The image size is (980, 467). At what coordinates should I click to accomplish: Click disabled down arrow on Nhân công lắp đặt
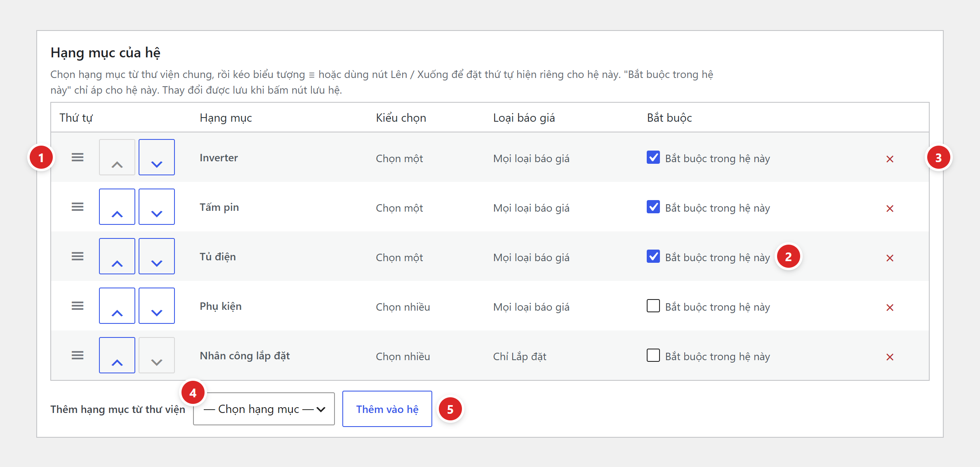pyautogui.click(x=157, y=355)
